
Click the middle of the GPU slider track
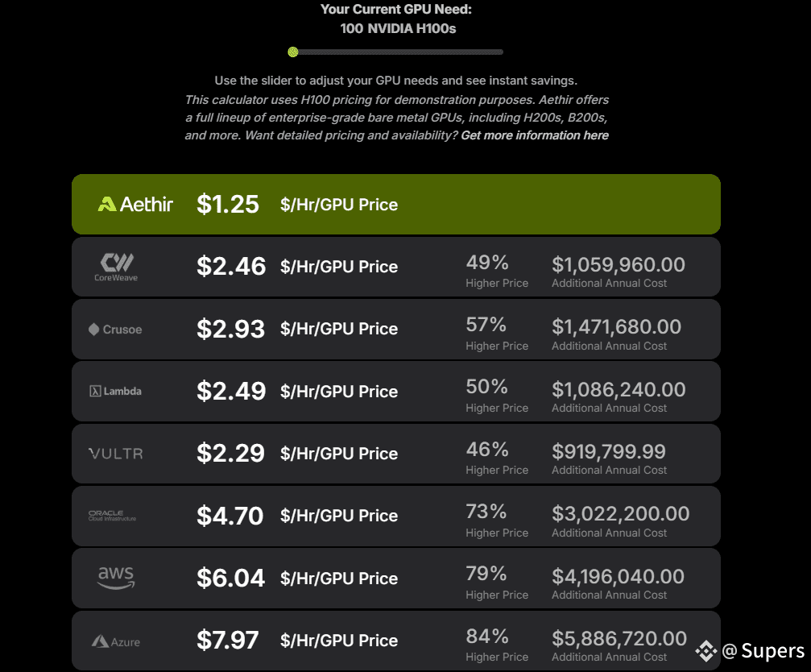395,52
